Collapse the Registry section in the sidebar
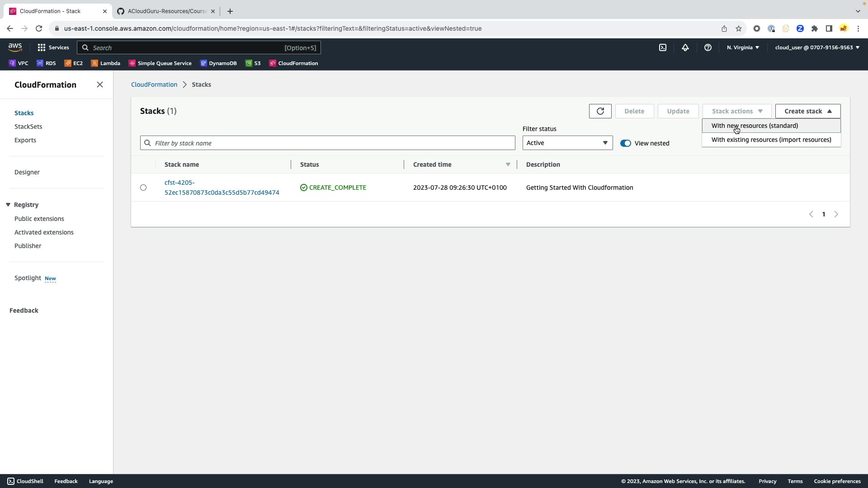Image resolution: width=868 pixels, height=488 pixels. pyautogui.click(x=8, y=205)
